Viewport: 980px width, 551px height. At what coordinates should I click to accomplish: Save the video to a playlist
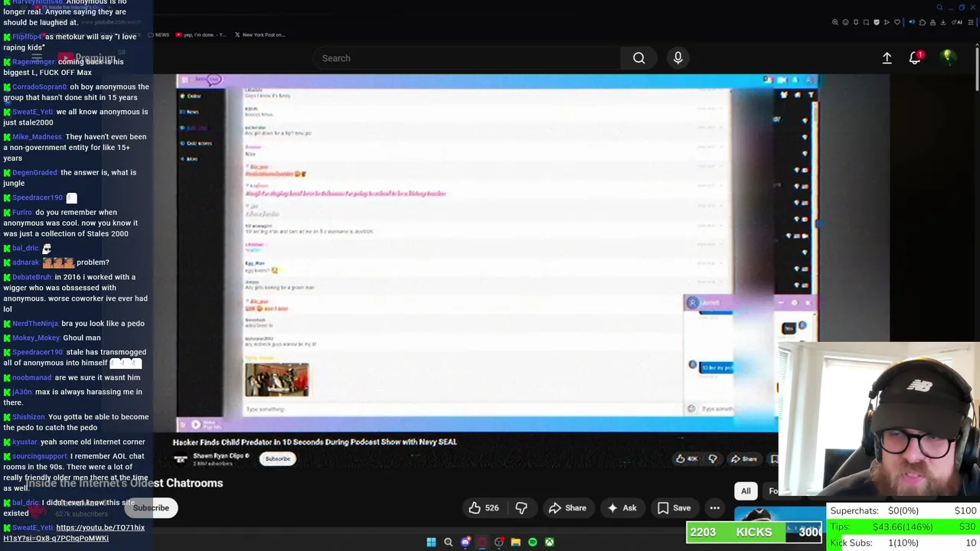[675, 508]
